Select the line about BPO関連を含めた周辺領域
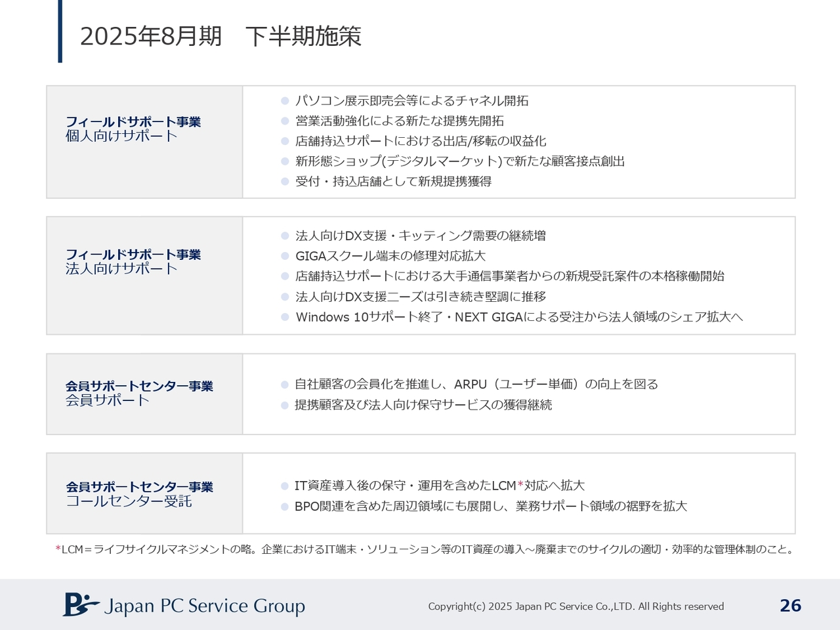The image size is (840, 630). tap(491, 506)
